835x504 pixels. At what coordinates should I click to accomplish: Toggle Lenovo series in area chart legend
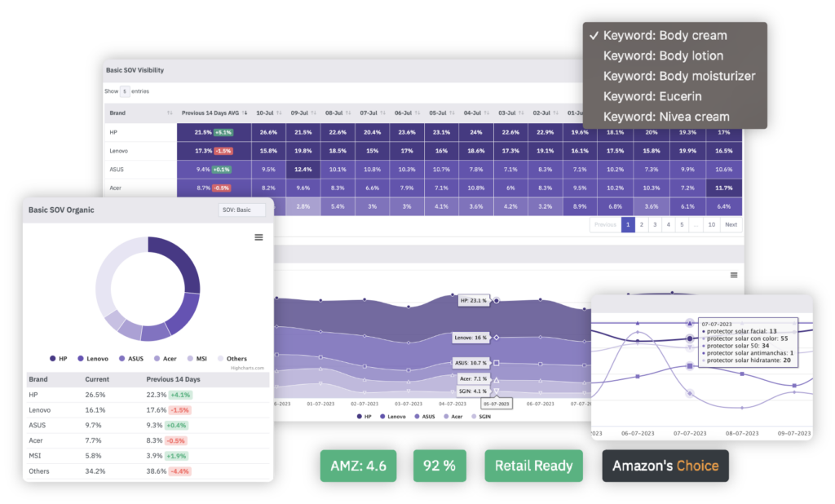392,417
